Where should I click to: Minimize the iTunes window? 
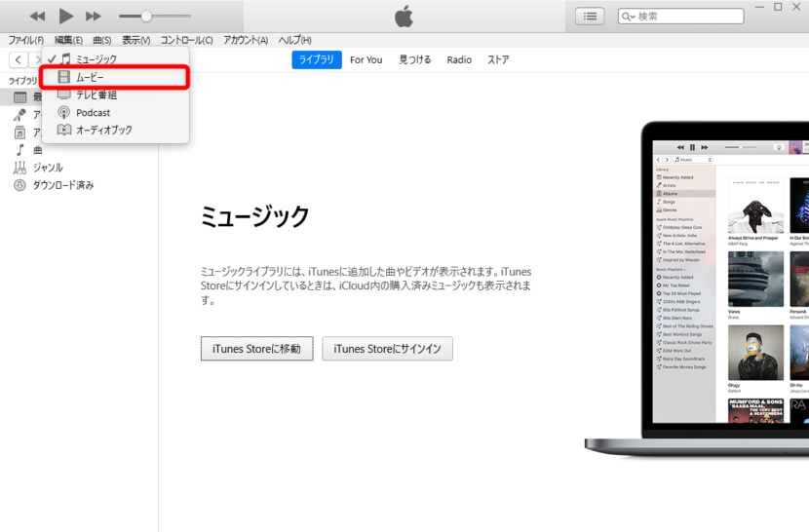759,7
